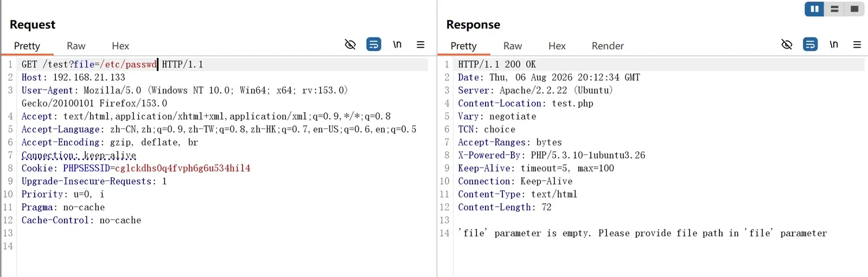
Task: Click Keep-Alive: timeout=5 header
Action: click(536, 169)
